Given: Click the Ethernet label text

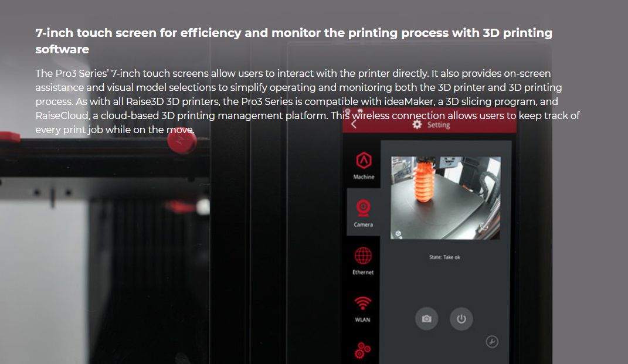Looking at the screenshot, I should pos(363,273).
